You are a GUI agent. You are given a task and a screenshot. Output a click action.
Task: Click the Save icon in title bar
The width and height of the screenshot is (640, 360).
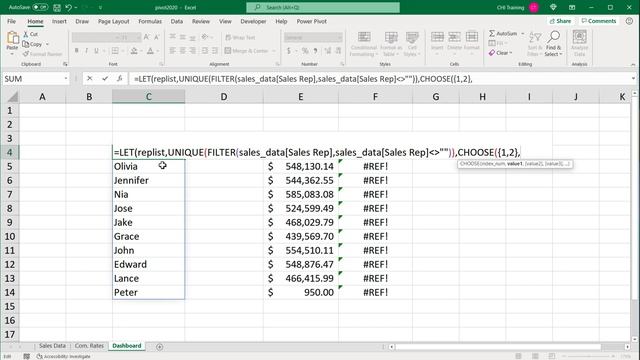click(x=57, y=7)
